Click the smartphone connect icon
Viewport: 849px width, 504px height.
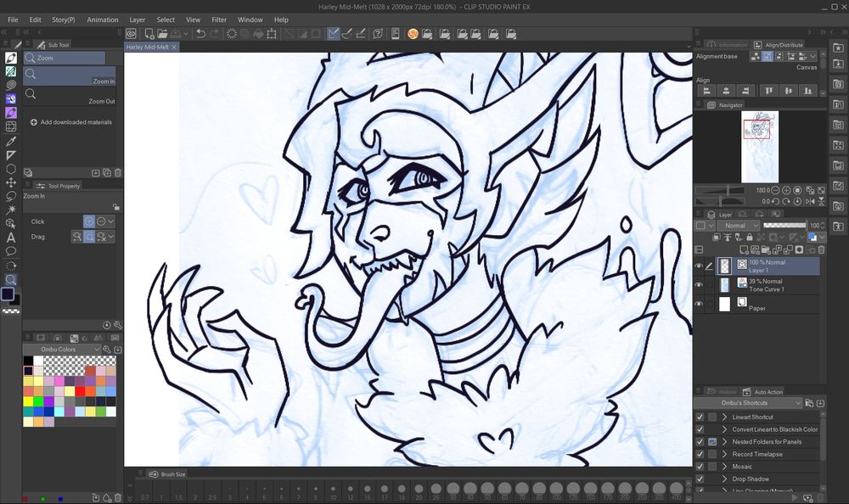[396, 34]
